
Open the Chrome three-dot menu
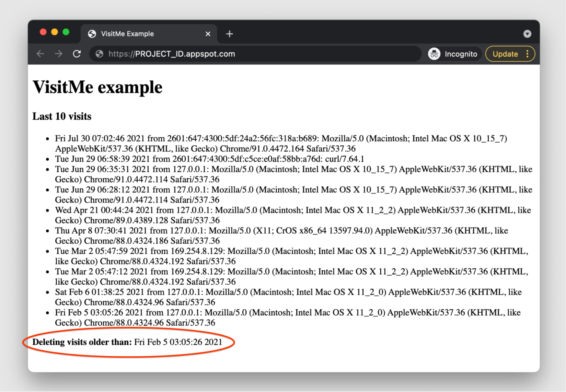click(527, 54)
